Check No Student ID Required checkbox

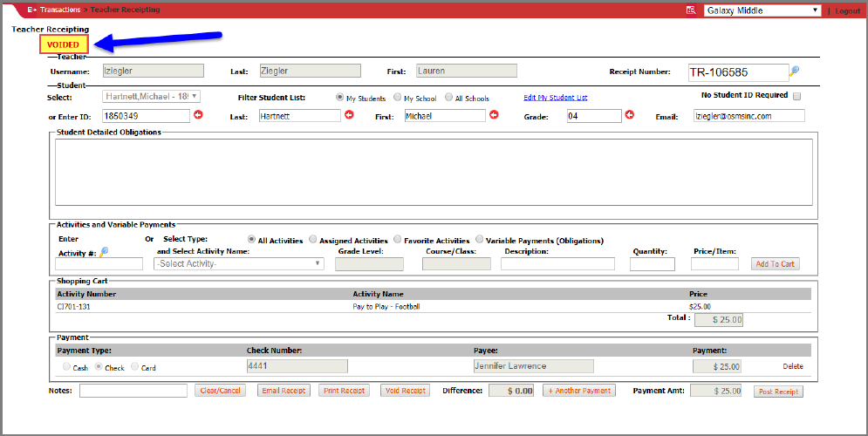click(796, 96)
